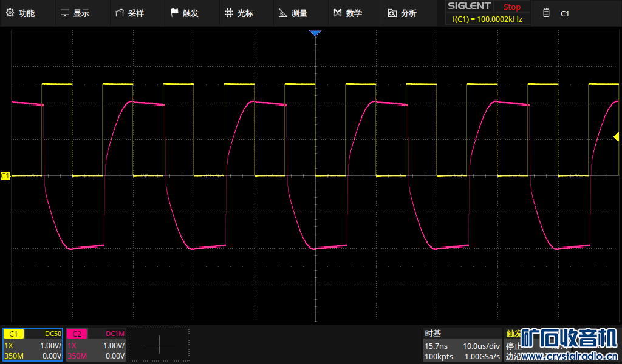The image size is (622, 364).
Task: Toggle the pink C2 channel box
Action: click(x=77, y=334)
